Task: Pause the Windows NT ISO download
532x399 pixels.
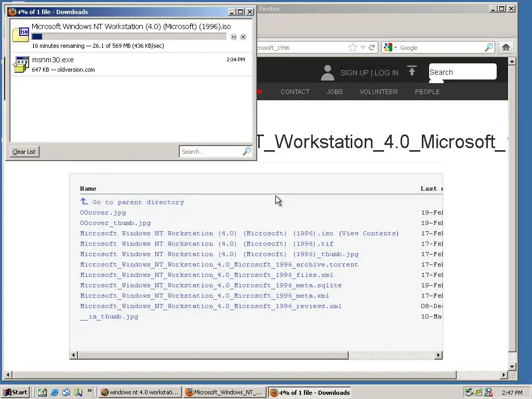Action: click(233, 37)
